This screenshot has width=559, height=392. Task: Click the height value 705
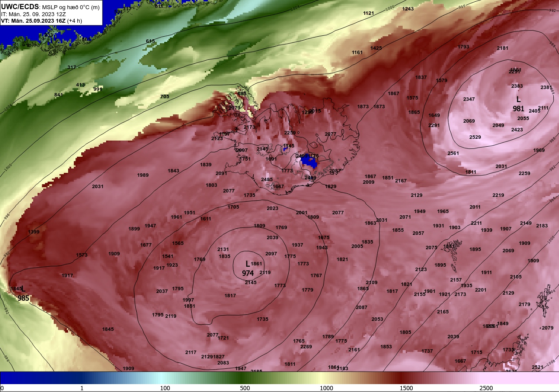point(165,96)
